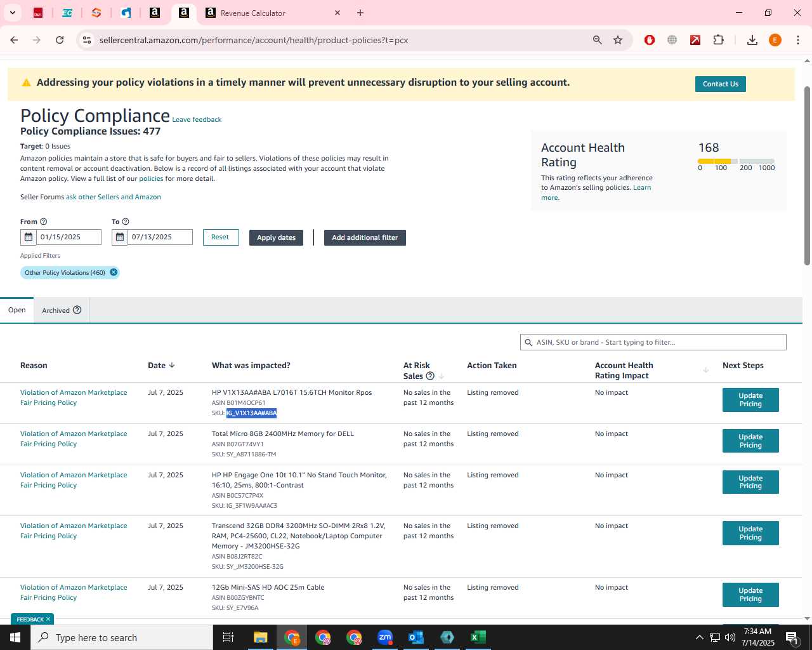Open File Explorer from the taskbar

[x=261, y=637]
